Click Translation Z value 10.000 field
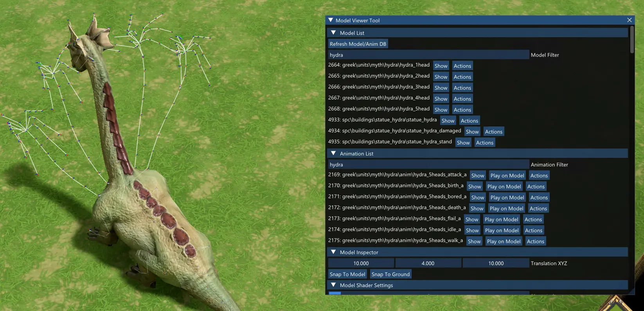 (496, 263)
